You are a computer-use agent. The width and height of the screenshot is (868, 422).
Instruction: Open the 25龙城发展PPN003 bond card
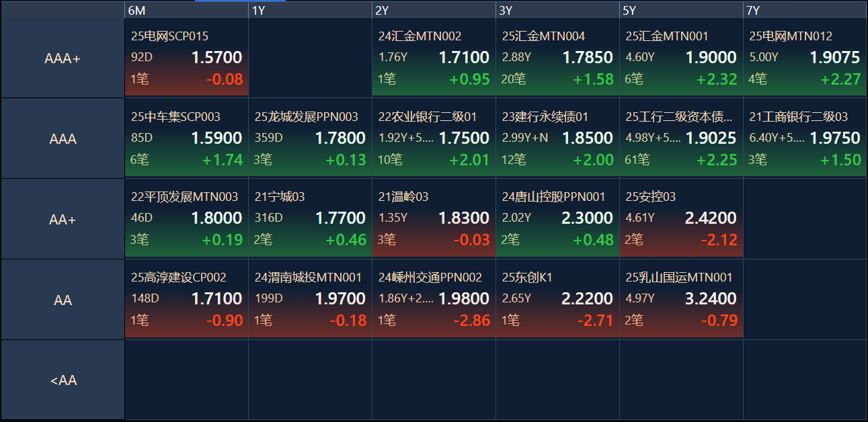[x=310, y=138]
